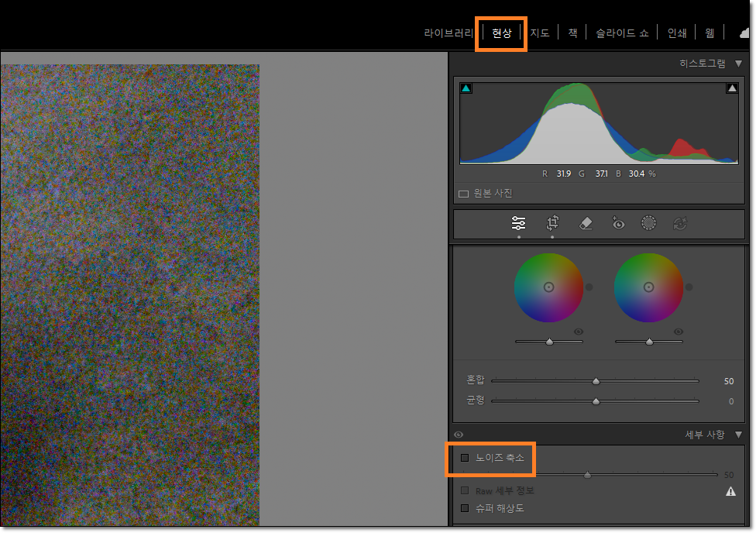
Task: Open cloud sync status icon
Action: tap(745, 33)
